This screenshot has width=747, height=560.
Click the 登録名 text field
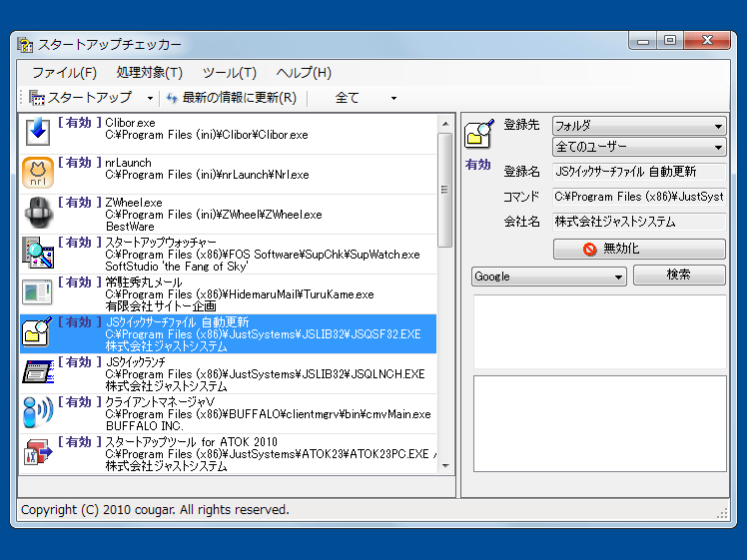[x=639, y=172]
